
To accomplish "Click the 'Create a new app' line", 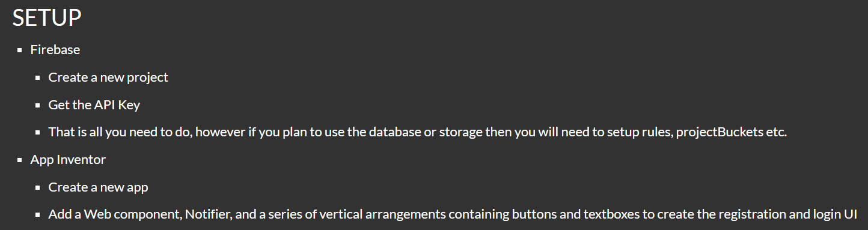I will click(x=99, y=187).
